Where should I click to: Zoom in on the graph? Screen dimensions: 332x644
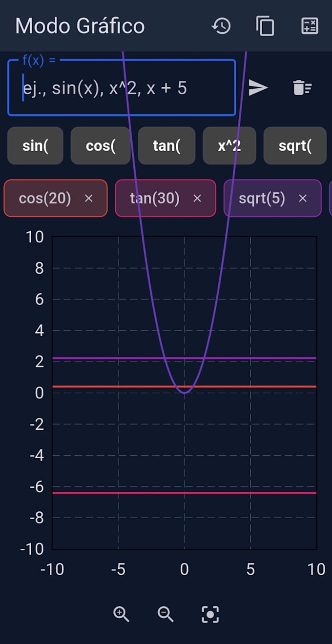[121, 614]
